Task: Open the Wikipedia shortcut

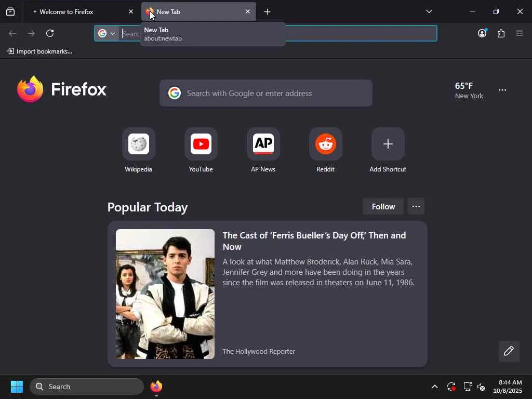Action: (x=138, y=150)
